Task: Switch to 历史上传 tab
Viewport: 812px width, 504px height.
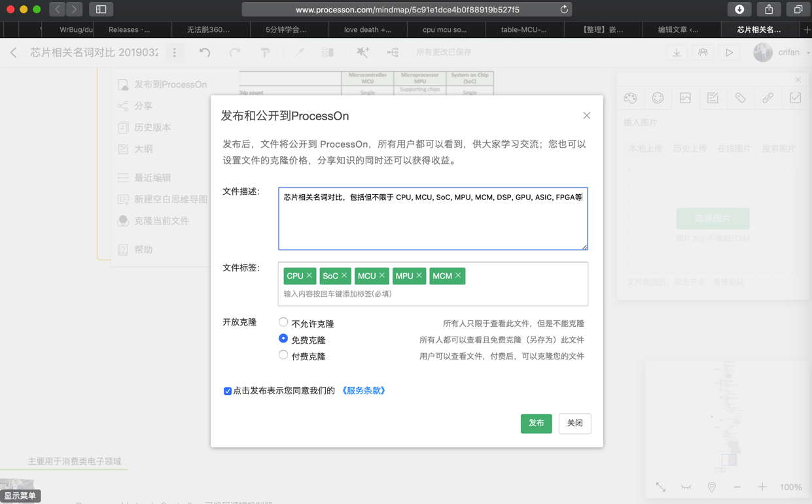Action: tap(690, 149)
